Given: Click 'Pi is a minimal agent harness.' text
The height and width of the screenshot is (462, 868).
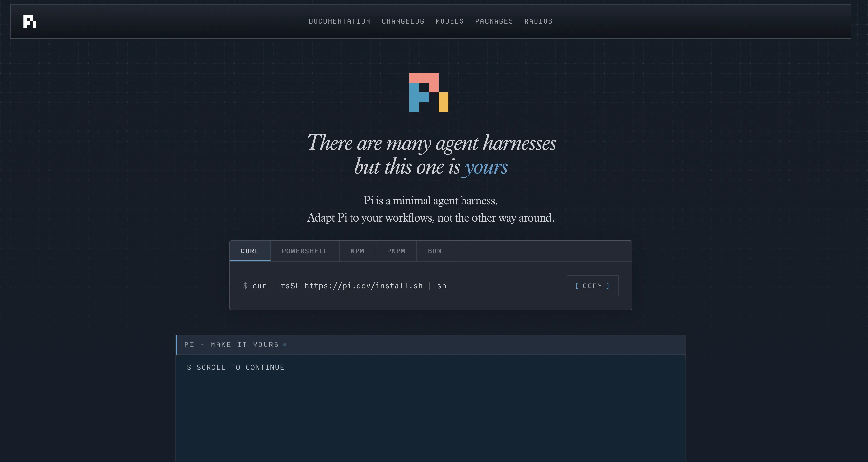Looking at the screenshot, I should click(431, 201).
